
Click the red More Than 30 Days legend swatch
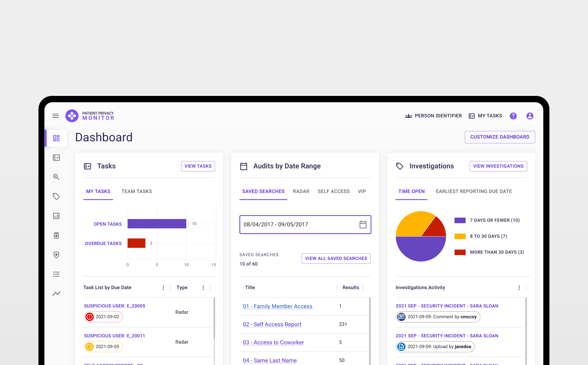(x=460, y=252)
